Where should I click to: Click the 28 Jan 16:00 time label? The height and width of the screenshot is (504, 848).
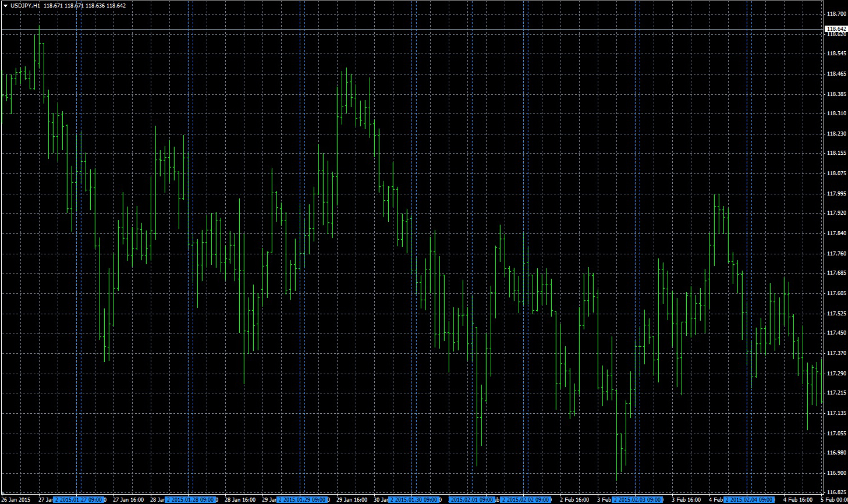point(240,499)
